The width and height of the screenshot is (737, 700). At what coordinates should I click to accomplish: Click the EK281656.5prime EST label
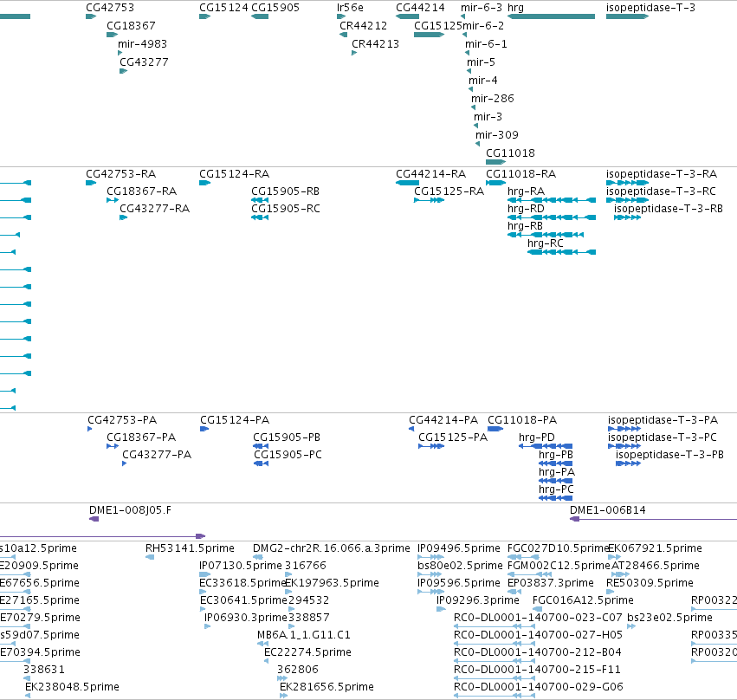point(326,687)
